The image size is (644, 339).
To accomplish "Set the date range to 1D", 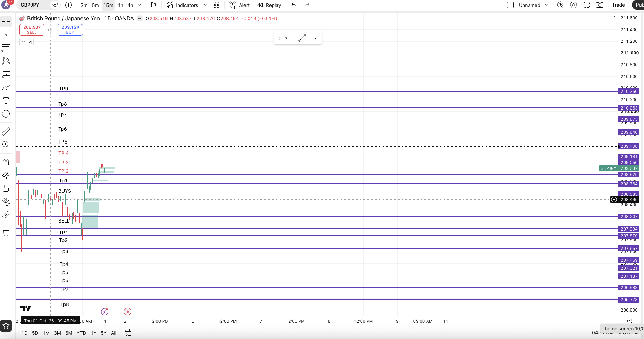I will pos(25,333).
